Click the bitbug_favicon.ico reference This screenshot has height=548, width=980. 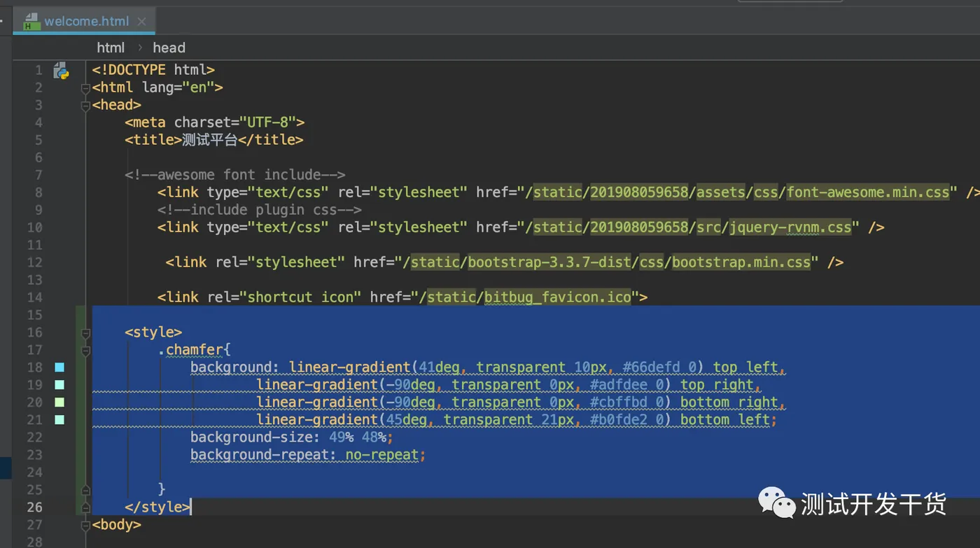pyautogui.click(x=558, y=297)
